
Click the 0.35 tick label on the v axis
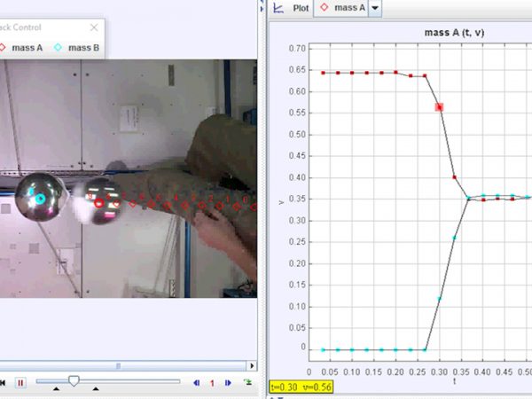coord(297,199)
